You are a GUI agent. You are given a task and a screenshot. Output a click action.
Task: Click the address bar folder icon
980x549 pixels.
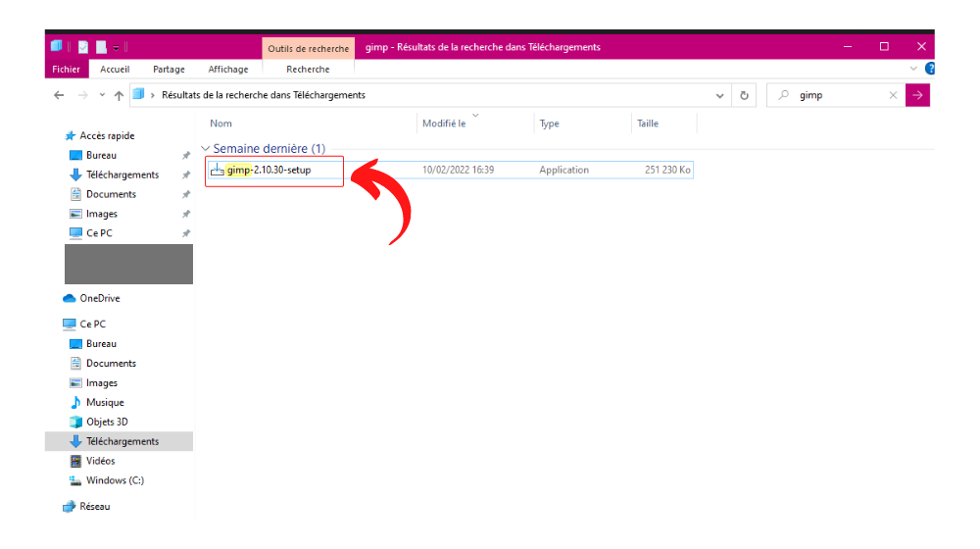point(139,94)
